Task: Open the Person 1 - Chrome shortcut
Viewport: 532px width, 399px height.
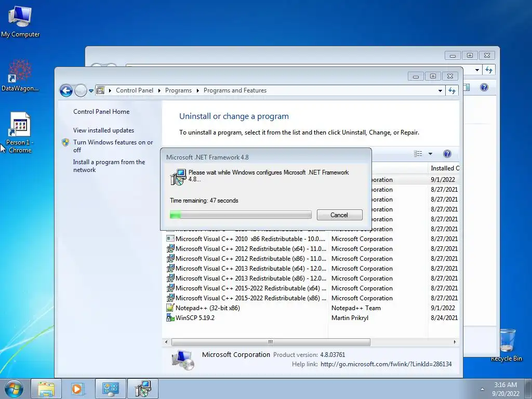Action: coord(20,132)
